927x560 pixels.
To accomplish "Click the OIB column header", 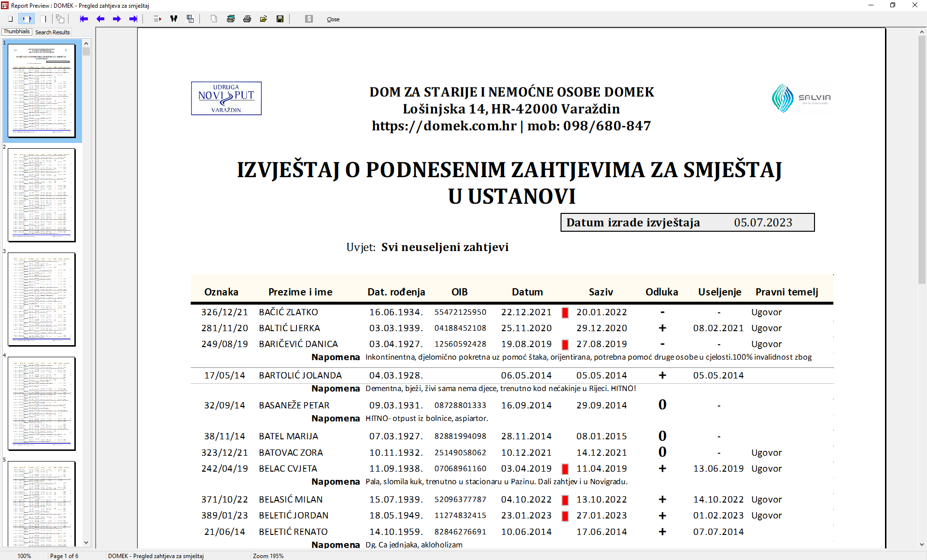I will [459, 292].
